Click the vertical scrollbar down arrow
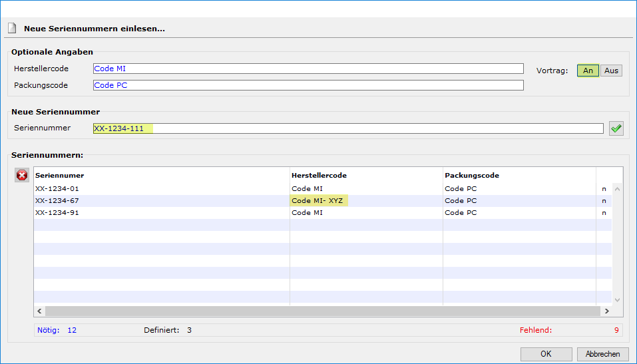 click(616, 300)
